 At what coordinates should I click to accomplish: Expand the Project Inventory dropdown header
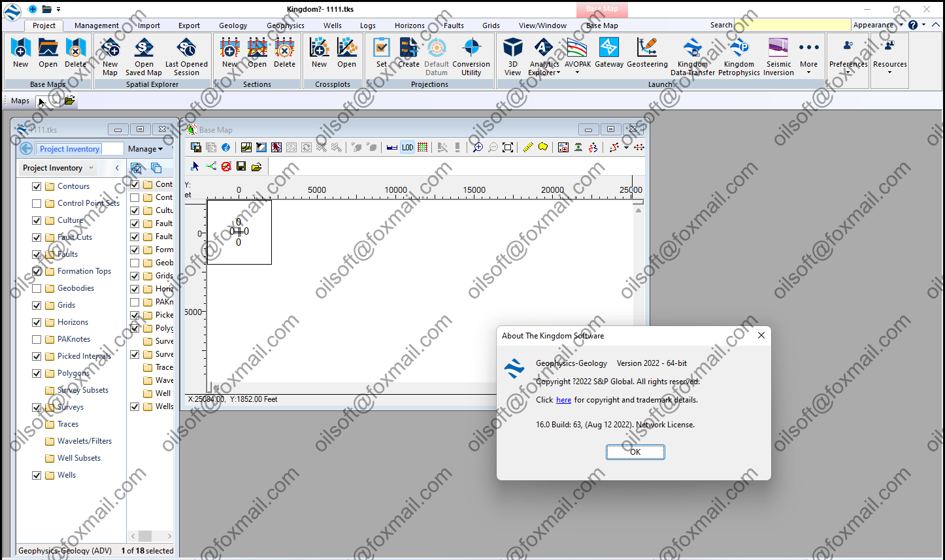pyautogui.click(x=58, y=168)
